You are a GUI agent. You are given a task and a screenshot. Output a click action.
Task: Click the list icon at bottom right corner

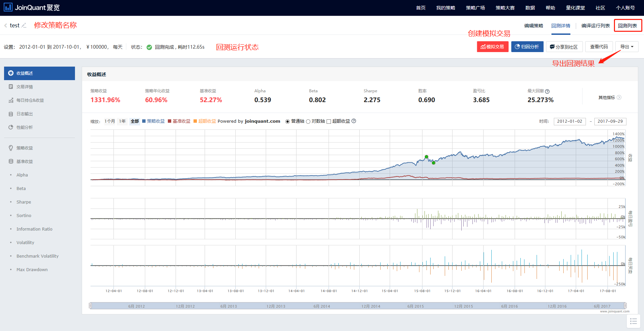tap(633, 321)
